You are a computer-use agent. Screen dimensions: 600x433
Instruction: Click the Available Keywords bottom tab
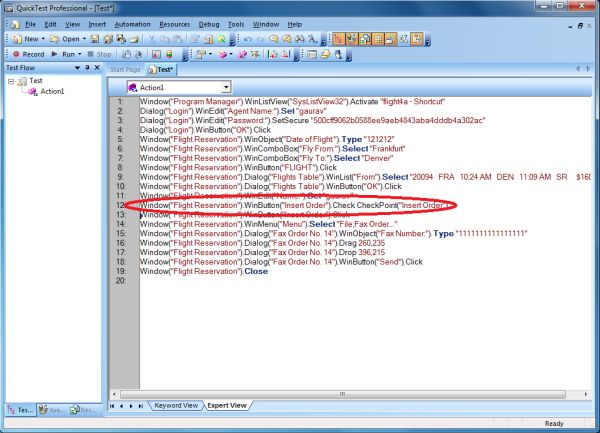coord(52,410)
